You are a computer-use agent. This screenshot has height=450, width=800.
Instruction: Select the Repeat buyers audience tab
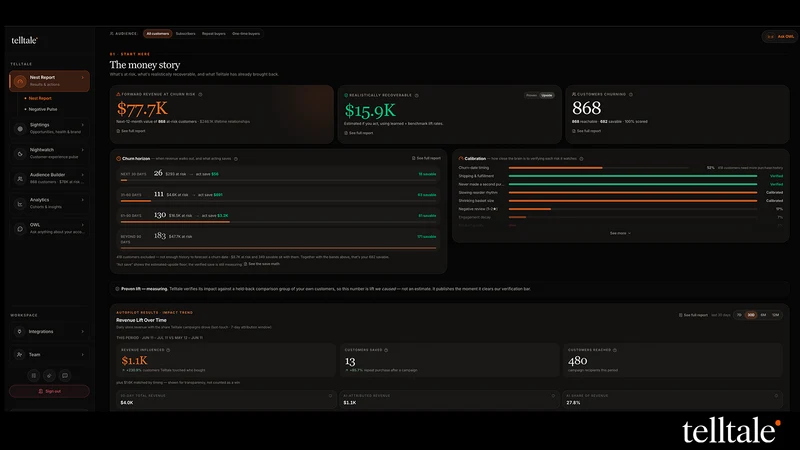[214, 34]
